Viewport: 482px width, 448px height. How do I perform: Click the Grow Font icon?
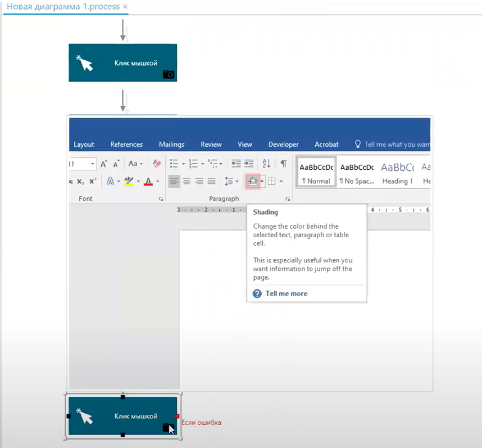(x=103, y=164)
